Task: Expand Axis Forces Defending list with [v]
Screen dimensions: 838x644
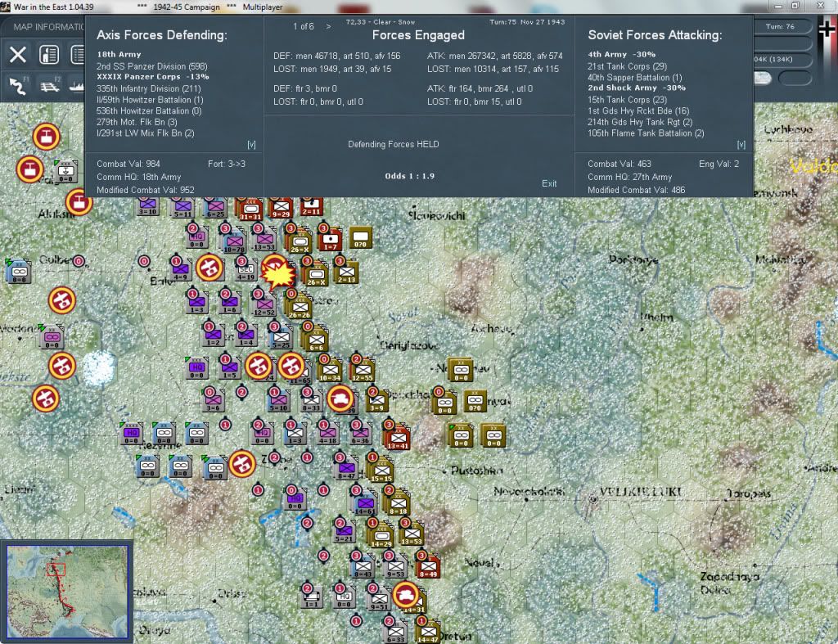Action: click(x=251, y=144)
